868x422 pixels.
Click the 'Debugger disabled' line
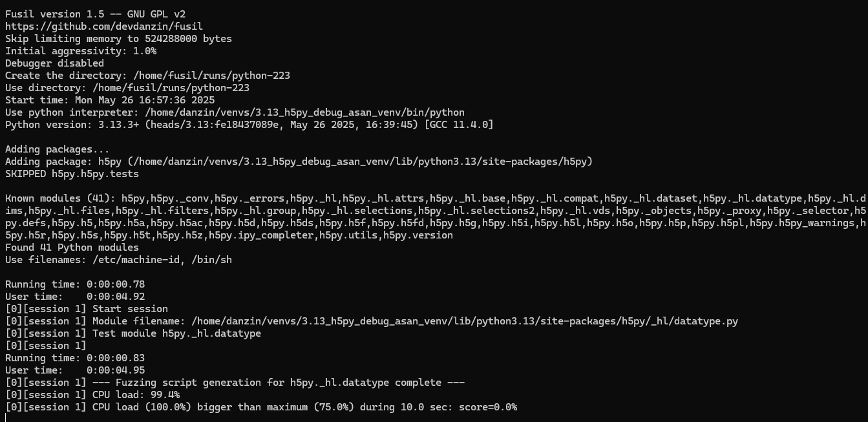tap(54, 63)
